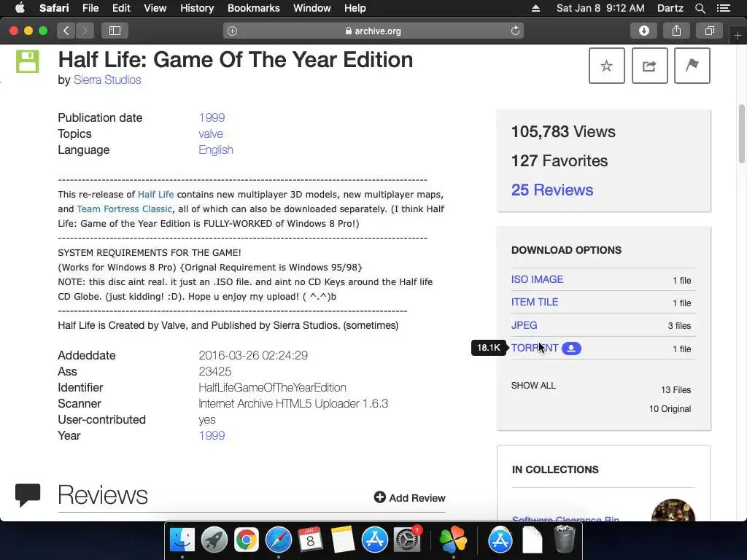
Task: Open the Safari application menu
Action: 54,8
